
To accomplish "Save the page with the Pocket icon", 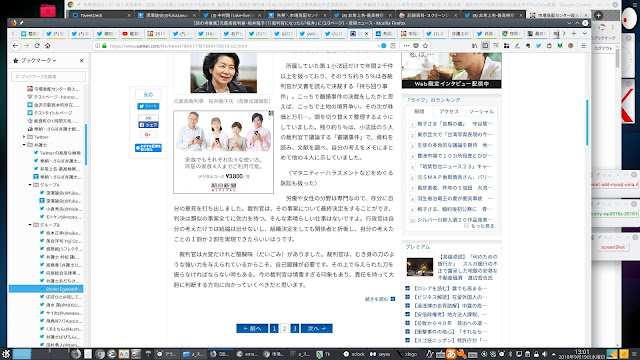I will 416,46.
